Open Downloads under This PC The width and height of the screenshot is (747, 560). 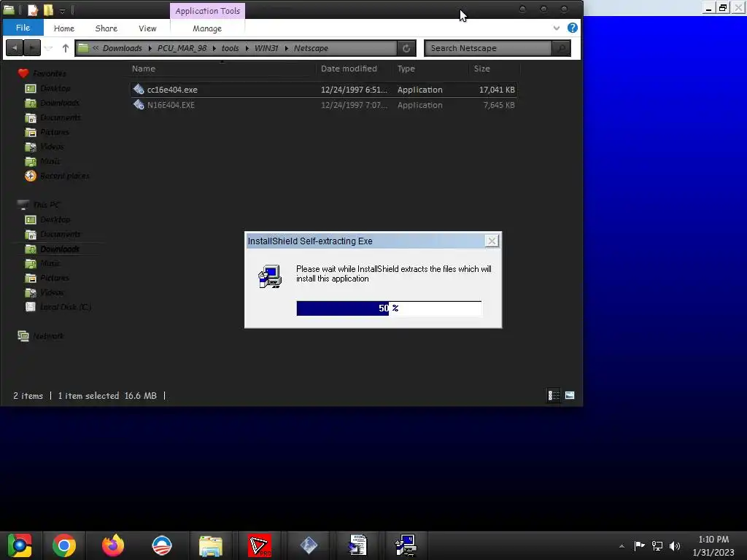pos(60,249)
